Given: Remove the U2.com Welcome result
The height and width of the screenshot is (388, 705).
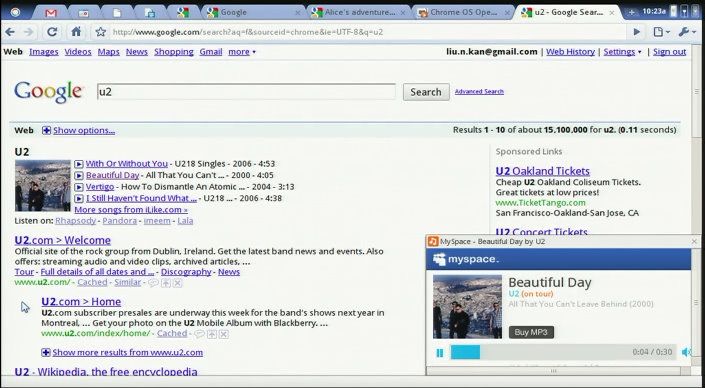Looking at the screenshot, I should coord(178,283).
